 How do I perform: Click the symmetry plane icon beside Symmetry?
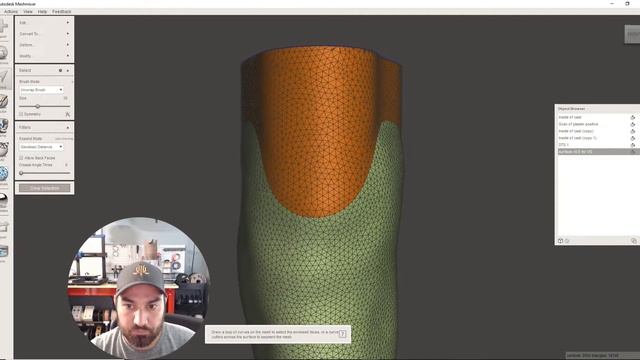pyautogui.click(x=68, y=114)
